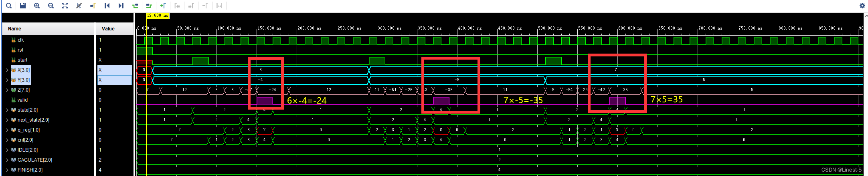
Task: Jump to time zero
Action: click(107, 6)
